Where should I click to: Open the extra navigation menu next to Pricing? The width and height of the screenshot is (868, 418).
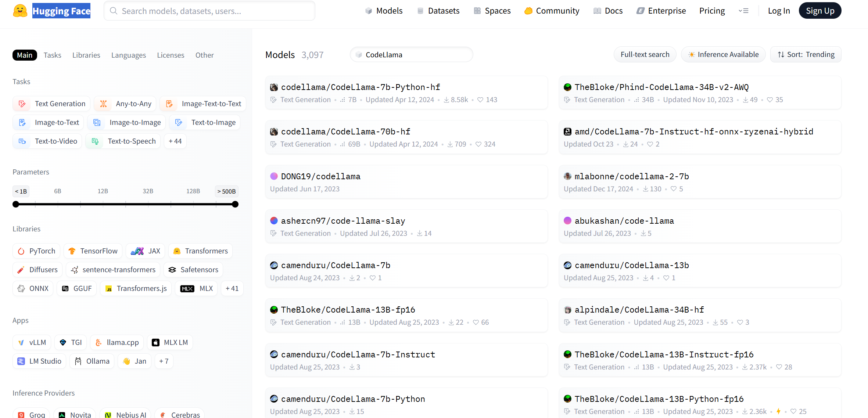tap(743, 11)
